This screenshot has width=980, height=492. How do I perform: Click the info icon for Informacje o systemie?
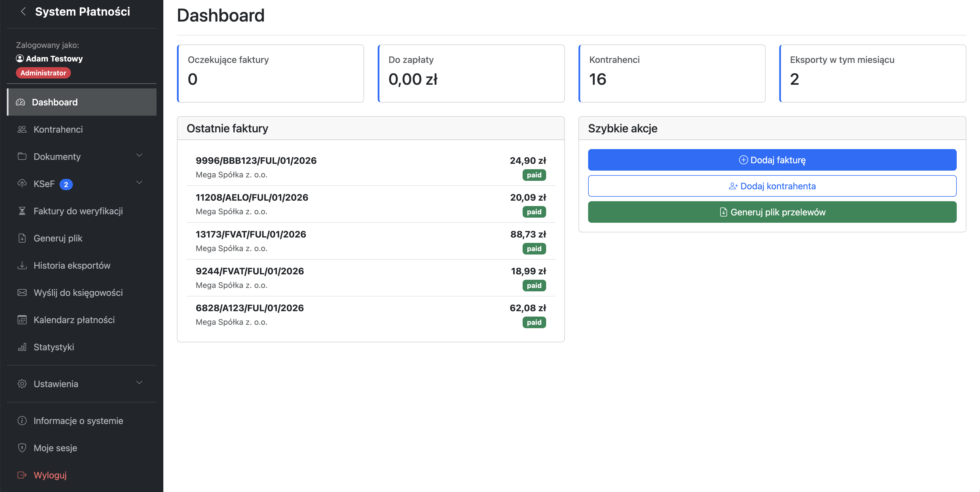[22, 421]
